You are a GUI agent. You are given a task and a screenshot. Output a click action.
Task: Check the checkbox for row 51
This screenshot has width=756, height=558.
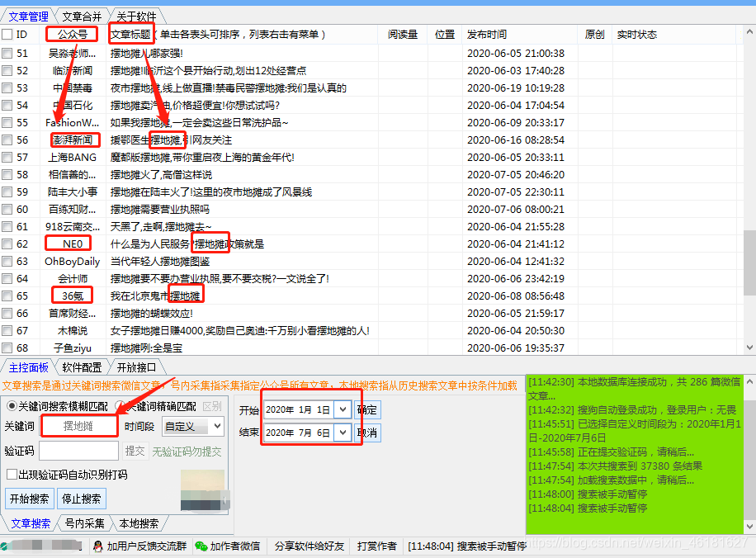(x=7, y=53)
